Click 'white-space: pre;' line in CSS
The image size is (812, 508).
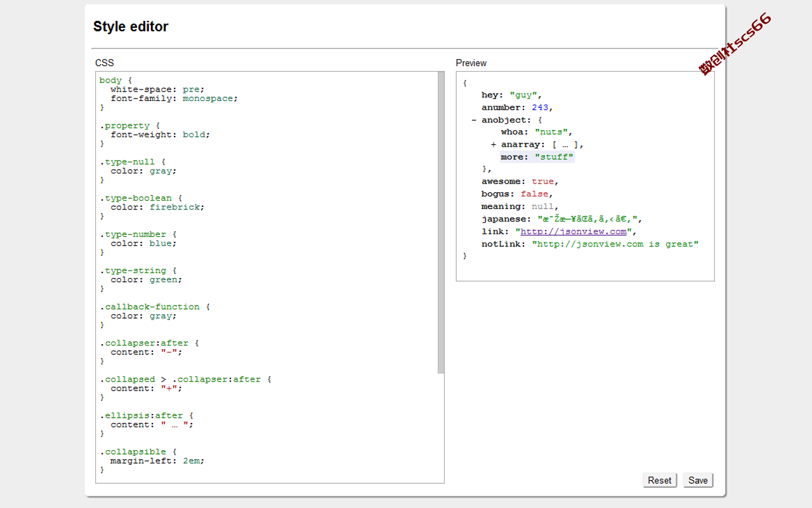157,90
